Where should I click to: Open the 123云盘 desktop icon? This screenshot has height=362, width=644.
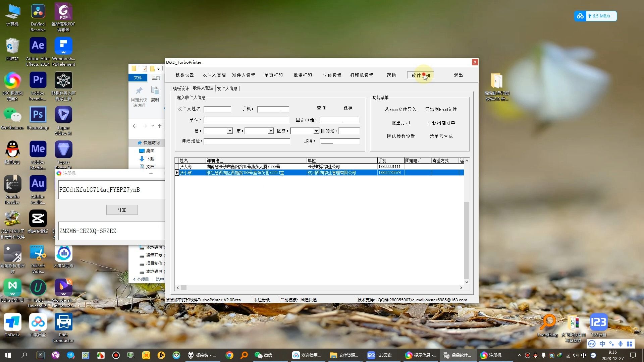pos(599,322)
